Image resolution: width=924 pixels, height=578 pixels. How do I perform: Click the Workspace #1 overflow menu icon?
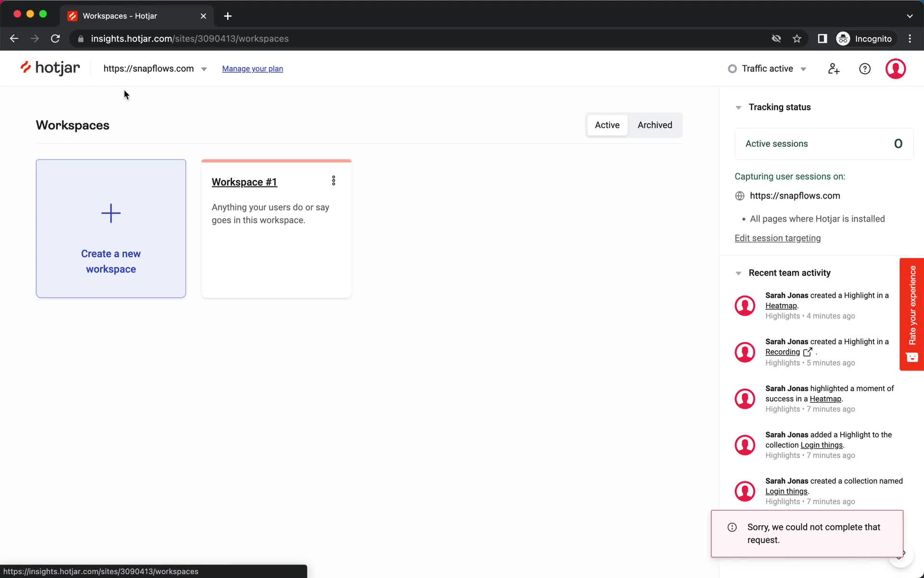tap(334, 181)
